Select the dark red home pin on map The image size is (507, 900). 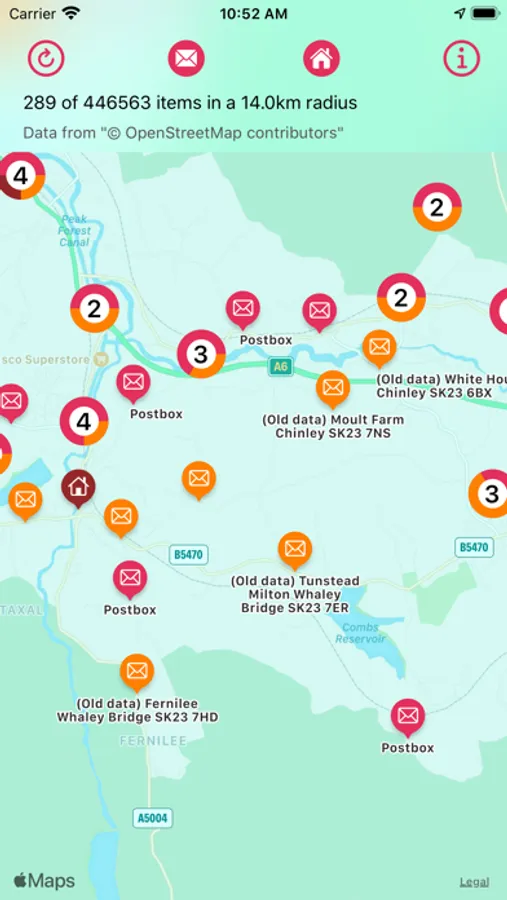[x=79, y=488]
